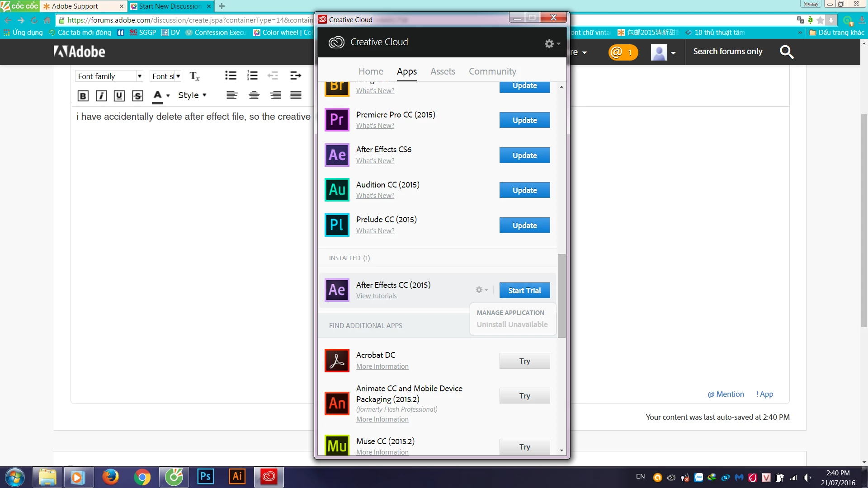Update Premiere Pro CC (2015)
Screen dimensions: 868x488
point(524,120)
